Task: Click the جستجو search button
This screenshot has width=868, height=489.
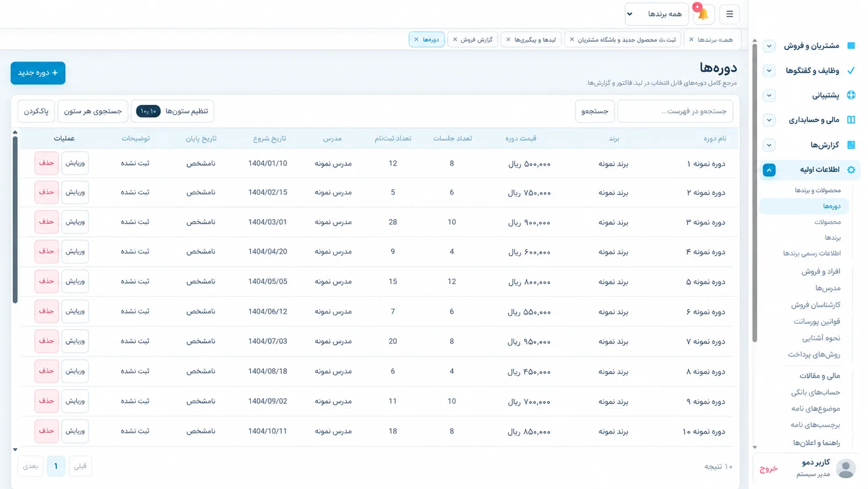Action: [595, 111]
